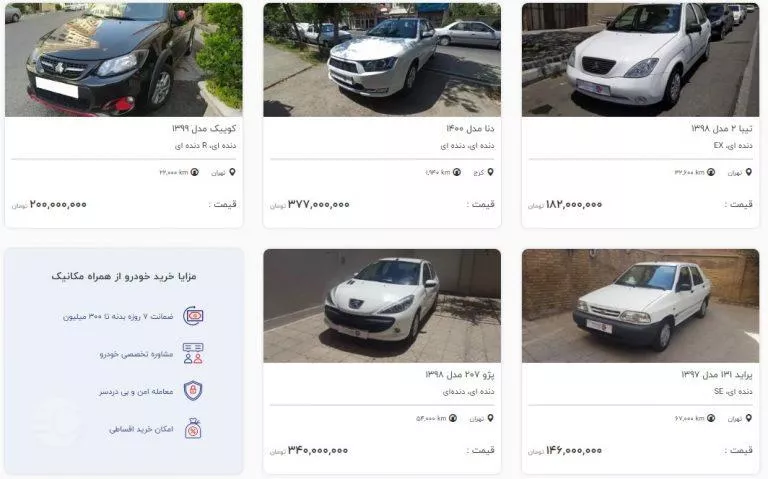Viewport: 768px width, 479px height.
Task: Open listing title پژو ۲۰۷ مدل ۱۳۹۸
Action: 459,375
